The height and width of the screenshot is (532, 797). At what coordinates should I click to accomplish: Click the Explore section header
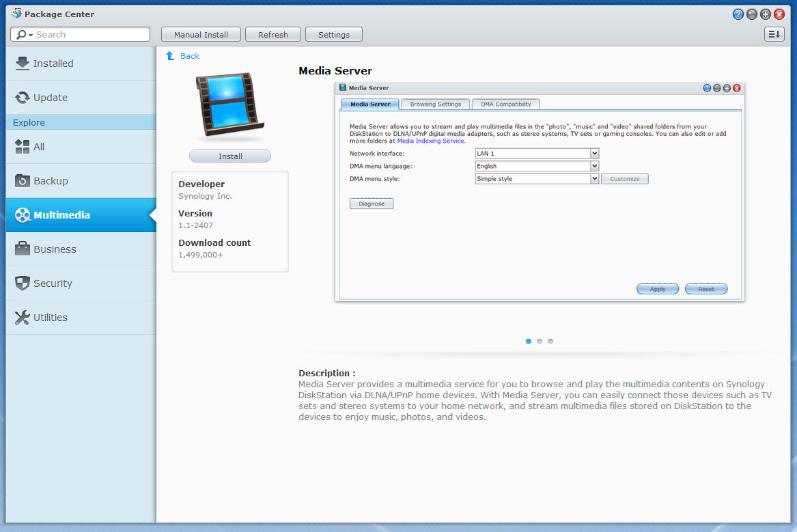tap(81, 122)
